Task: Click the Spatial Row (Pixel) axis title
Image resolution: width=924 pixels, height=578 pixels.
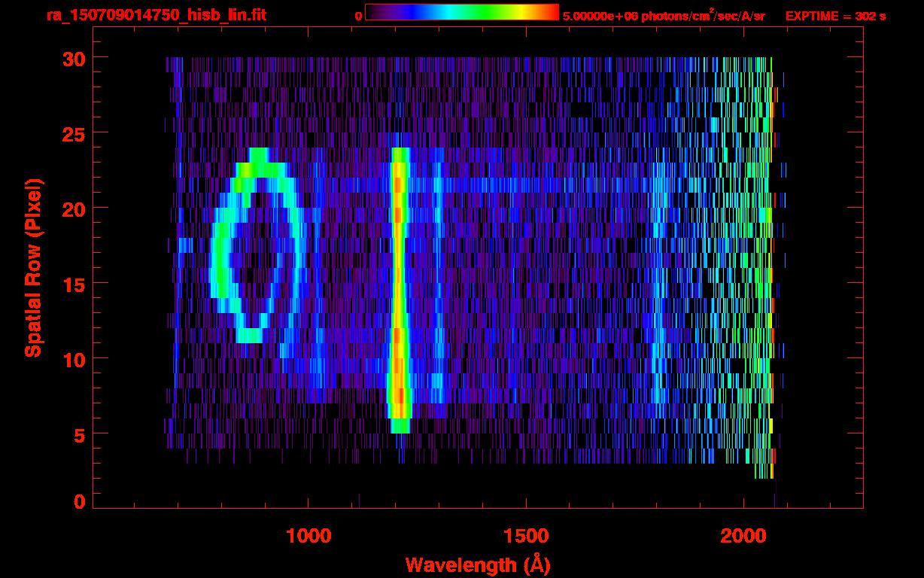Action: 33,268
